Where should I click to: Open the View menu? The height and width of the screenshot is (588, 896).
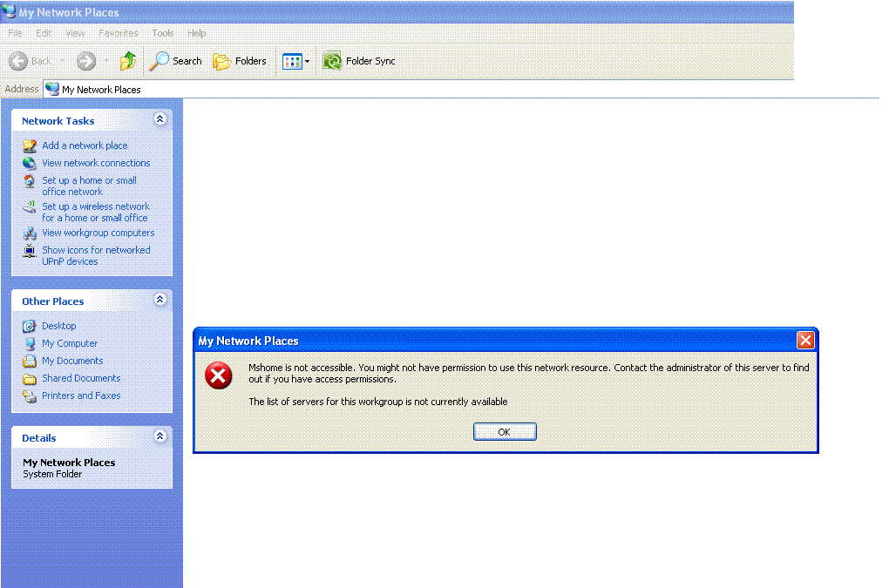point(75,33)
